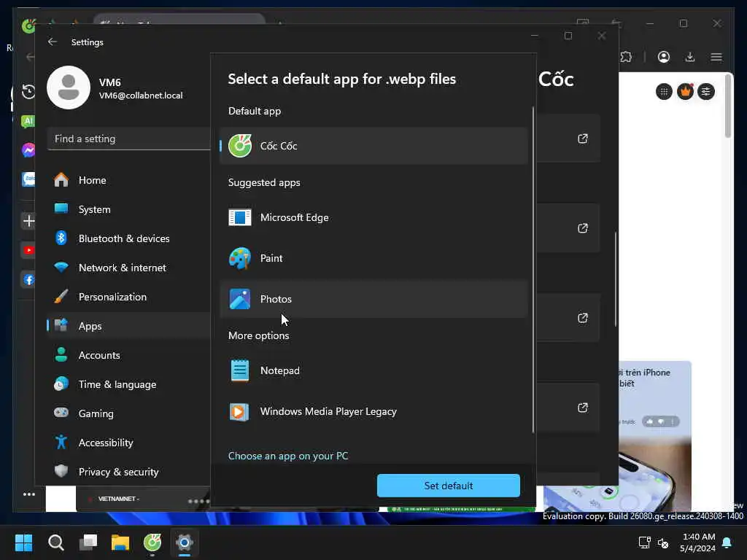Open sidebar three-dots more menu
Viewport: 747px width, 560px height.
click(x=29, y=494)
